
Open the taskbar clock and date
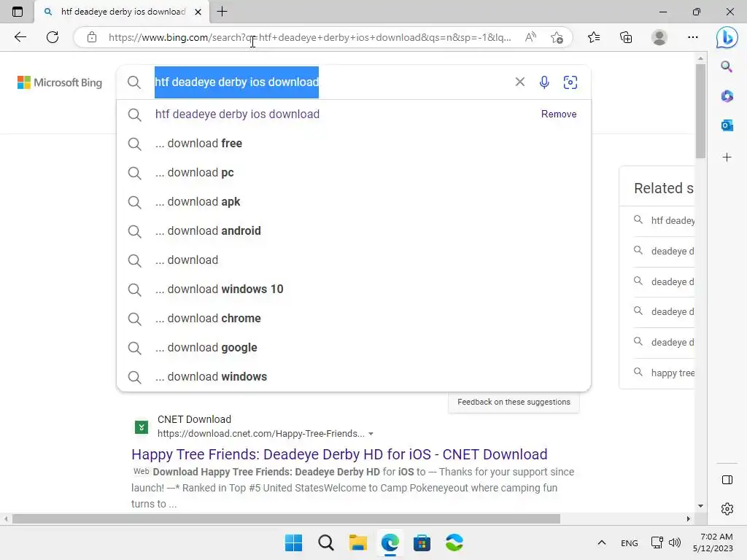713,542
